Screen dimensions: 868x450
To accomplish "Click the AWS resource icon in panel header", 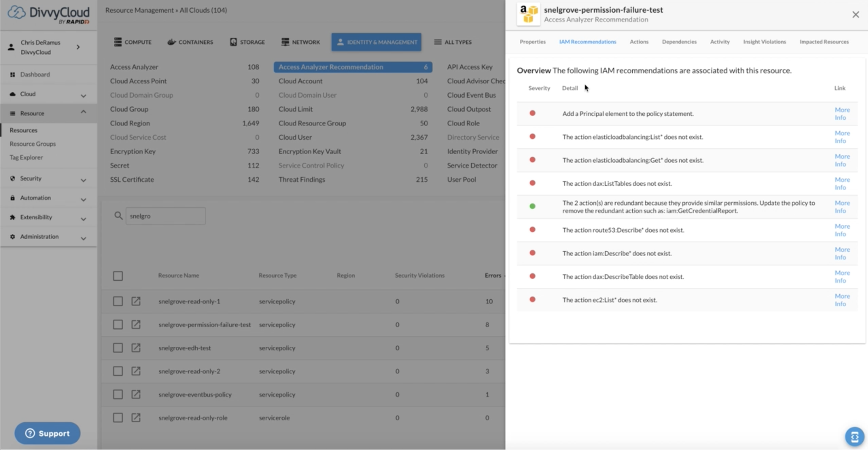I will [x=528, y=14].
